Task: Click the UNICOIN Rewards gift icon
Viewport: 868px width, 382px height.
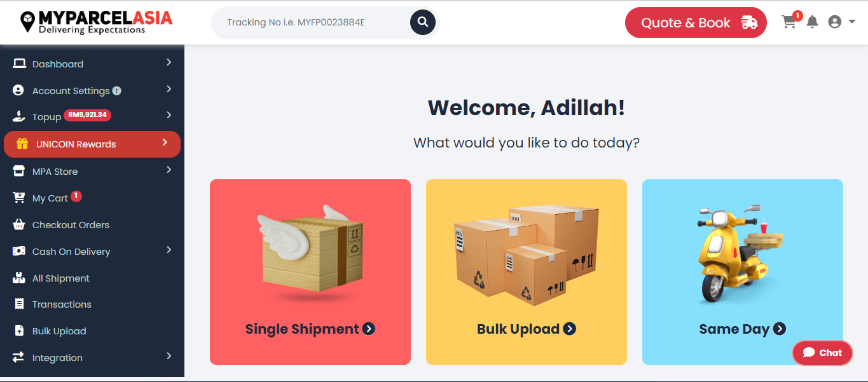Action: pyautogui.click(x=22, y=144)
